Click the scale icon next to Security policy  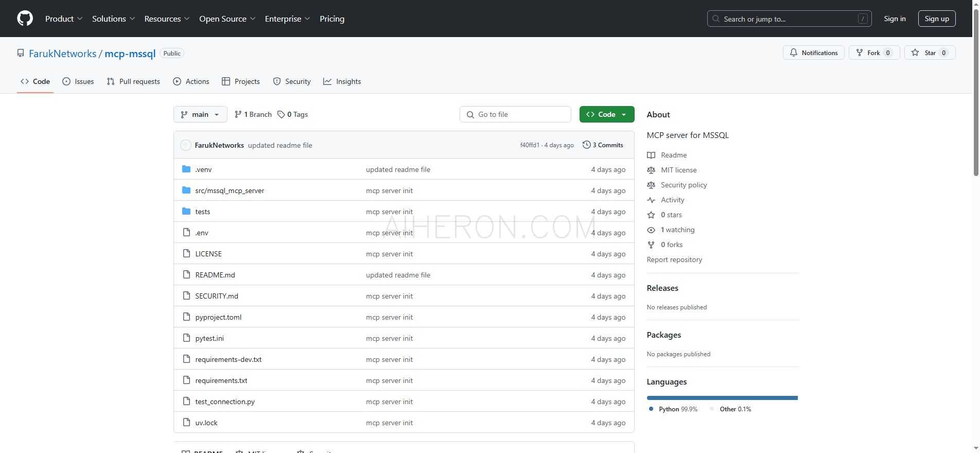(651, 185)
